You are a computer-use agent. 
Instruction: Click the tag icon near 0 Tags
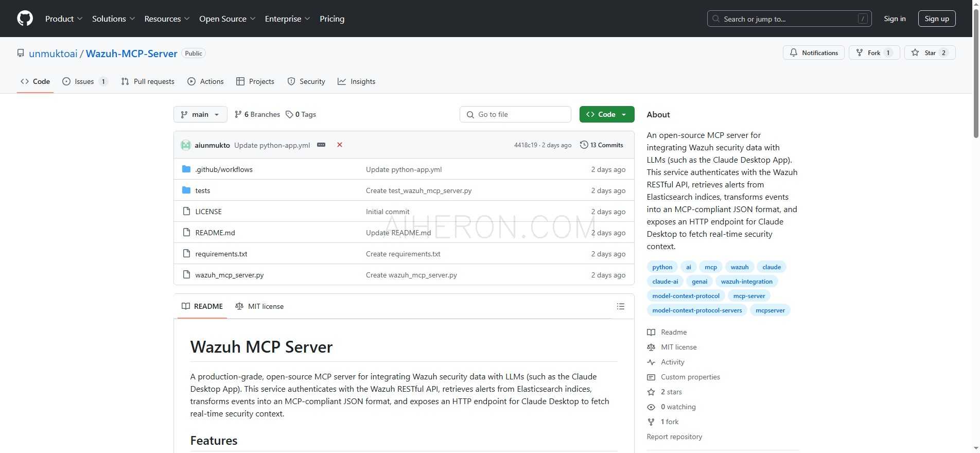coord(289,114)
